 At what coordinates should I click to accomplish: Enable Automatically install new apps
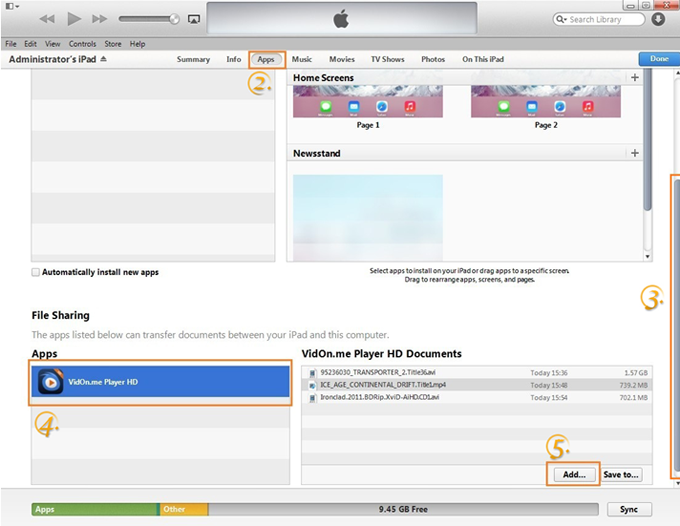point(36,272)
